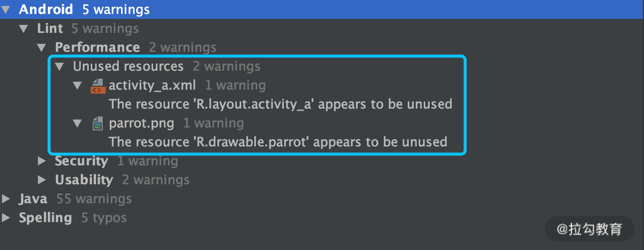The width and height of the screenshot is (644, 250).
Task: Click the parrot.png image file icon
Action: pyautogui.click(x=98, y=124)
